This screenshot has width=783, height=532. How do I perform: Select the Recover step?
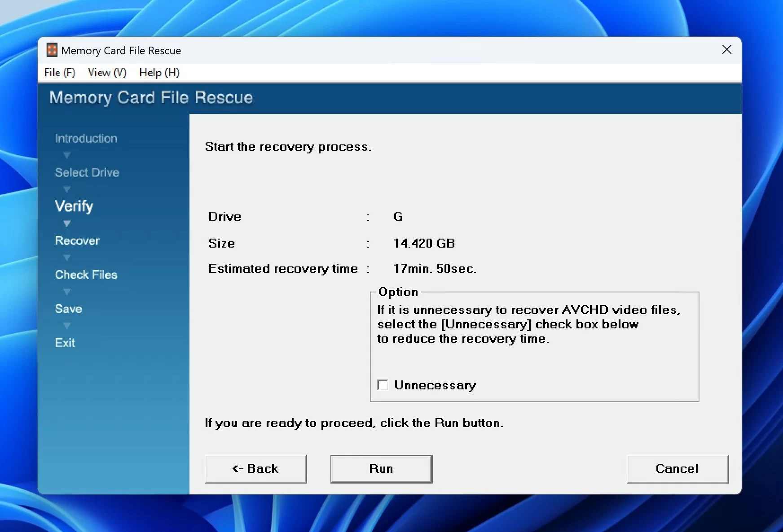click(x=77, y=240)
